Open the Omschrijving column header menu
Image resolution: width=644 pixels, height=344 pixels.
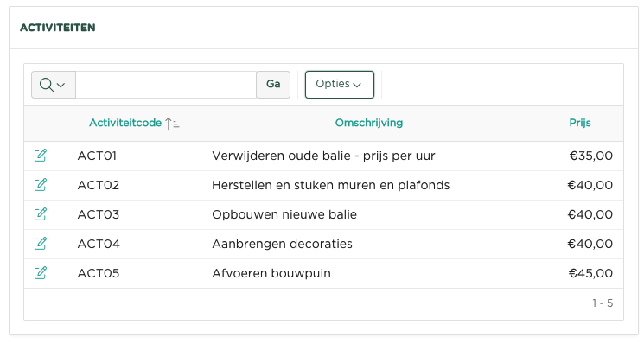click(369, 123)
